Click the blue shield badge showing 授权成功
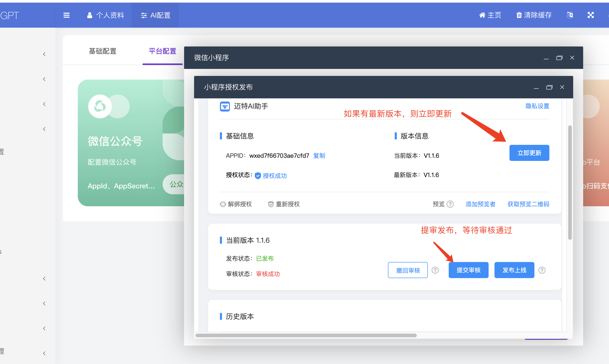 (258, 176)
